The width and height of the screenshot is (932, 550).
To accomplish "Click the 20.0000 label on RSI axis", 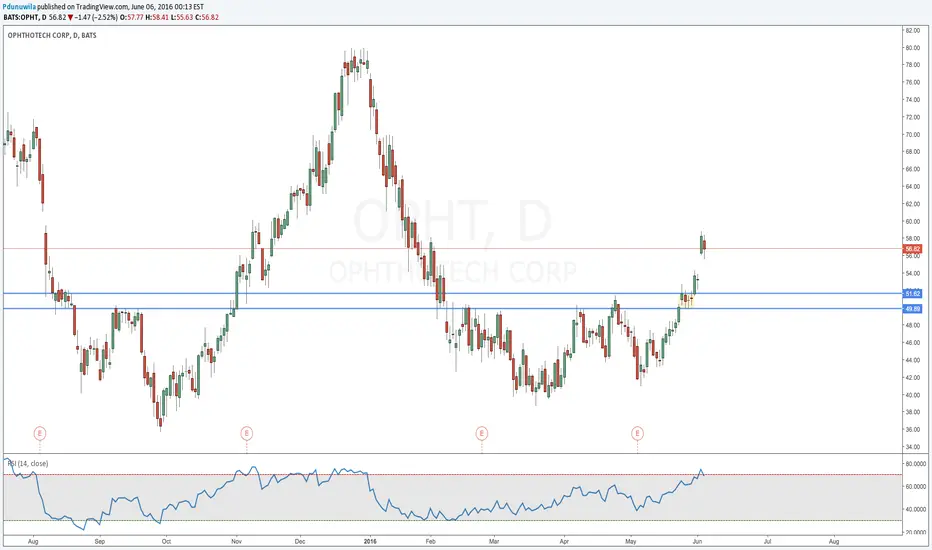I will pyautogui.click(x=915, y=532).
